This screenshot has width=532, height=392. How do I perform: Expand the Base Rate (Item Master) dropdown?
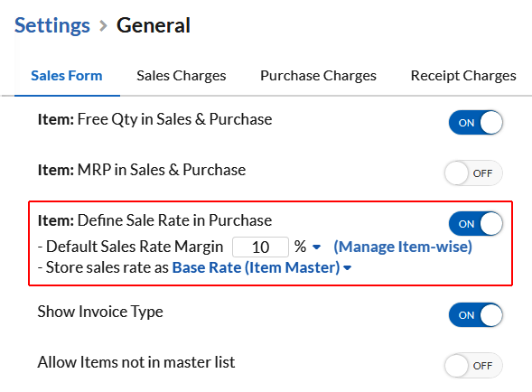pos(262,267)
